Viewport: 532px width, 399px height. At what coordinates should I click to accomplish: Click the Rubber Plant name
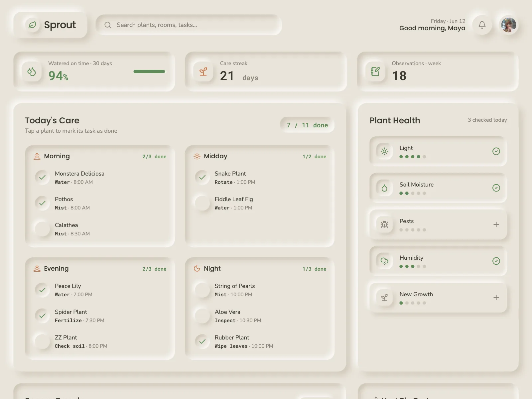pos(232,337)
